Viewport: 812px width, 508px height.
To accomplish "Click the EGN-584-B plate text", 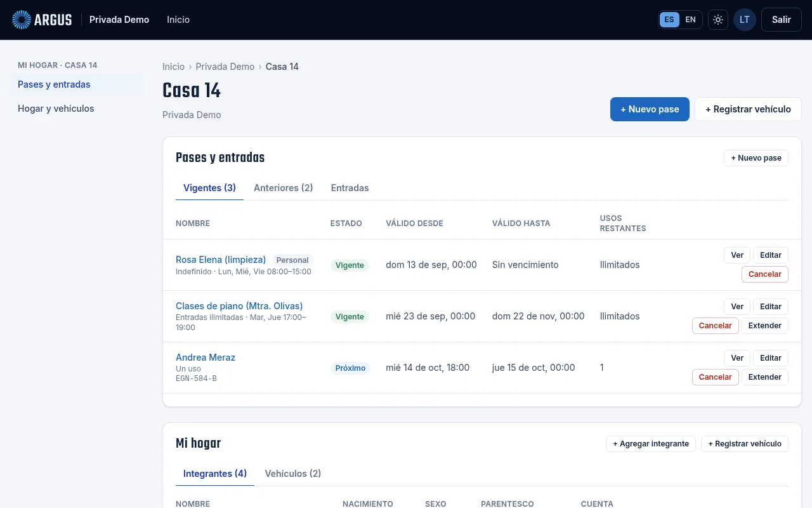I will point(196,378).
